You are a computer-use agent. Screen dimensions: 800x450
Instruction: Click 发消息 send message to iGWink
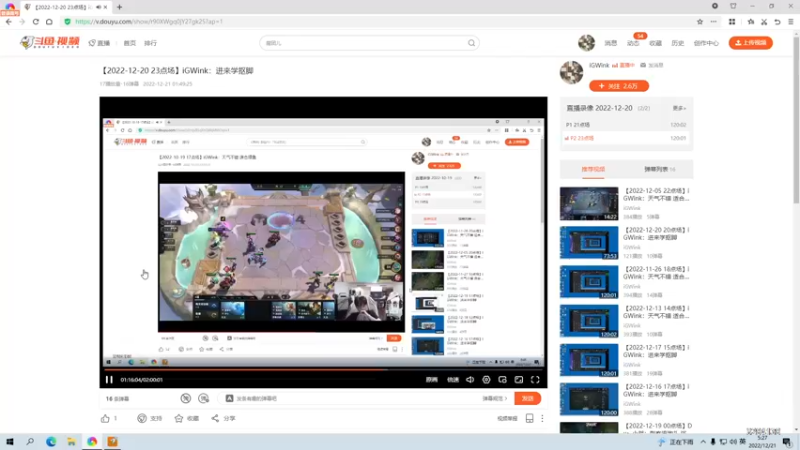pos(652,65)
